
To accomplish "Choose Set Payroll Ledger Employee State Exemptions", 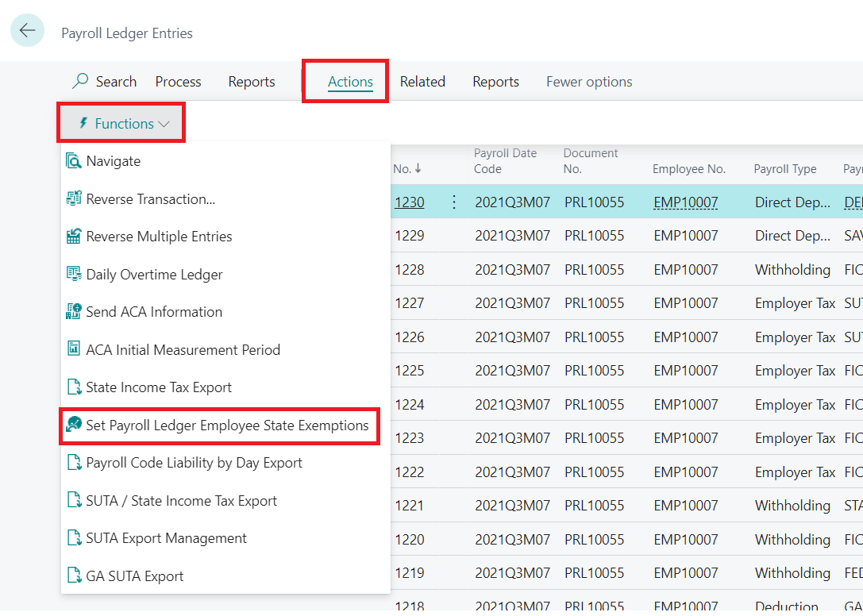I will [x=227, y=425].
